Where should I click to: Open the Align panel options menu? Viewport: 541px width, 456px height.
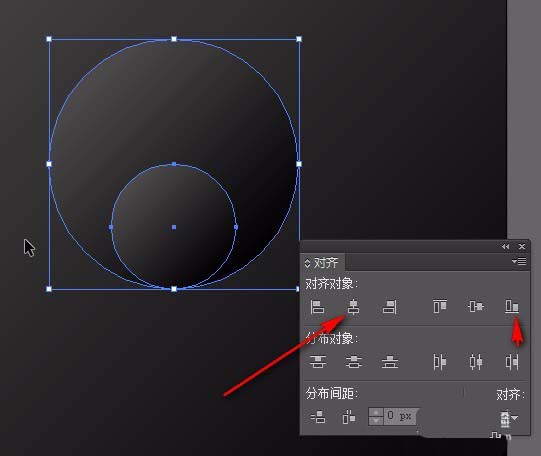pos(519,261)
